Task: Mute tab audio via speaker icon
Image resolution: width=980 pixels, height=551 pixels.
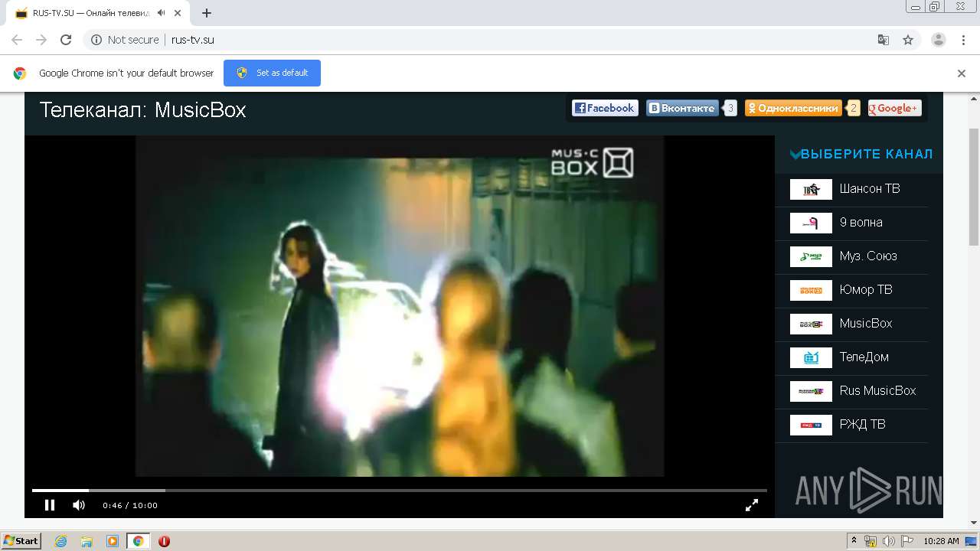Action: click(162, 13)
